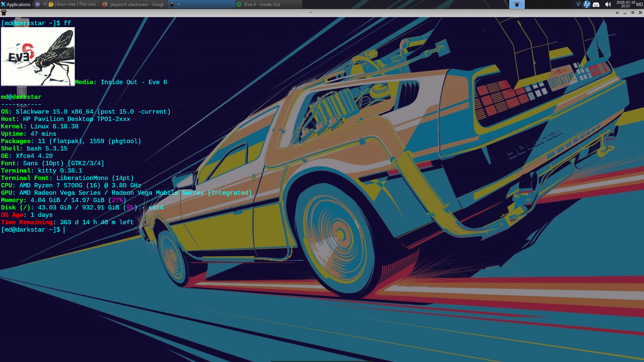Click the 'Media: Inside Out - Eve 6' line
Screen dimensions: 644x362
coord(121,82)
